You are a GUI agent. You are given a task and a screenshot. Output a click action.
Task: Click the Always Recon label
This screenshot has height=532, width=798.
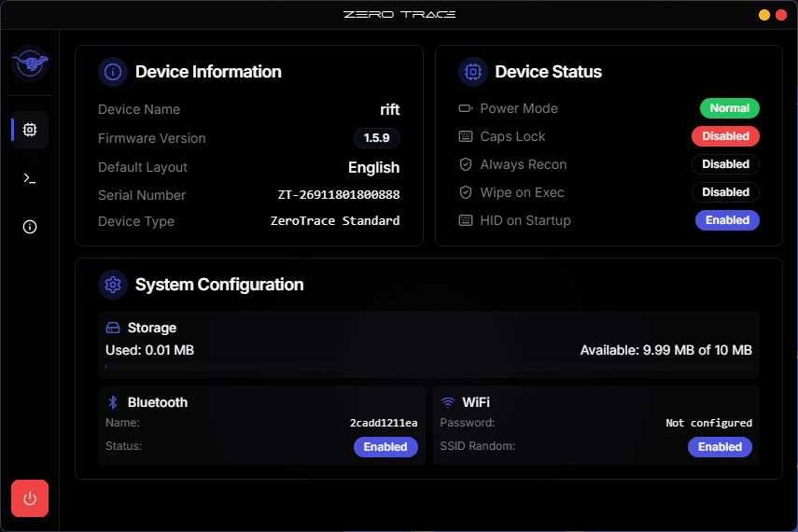[x=524, y=164]
